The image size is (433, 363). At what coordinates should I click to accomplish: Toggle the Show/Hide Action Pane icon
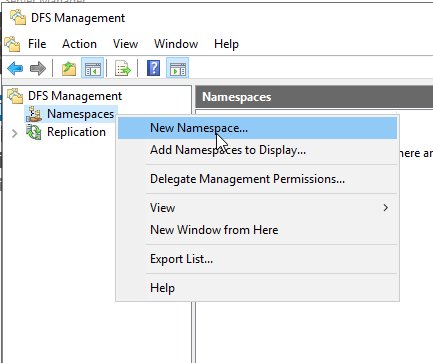pyautogui.click(x=178, y=68)
